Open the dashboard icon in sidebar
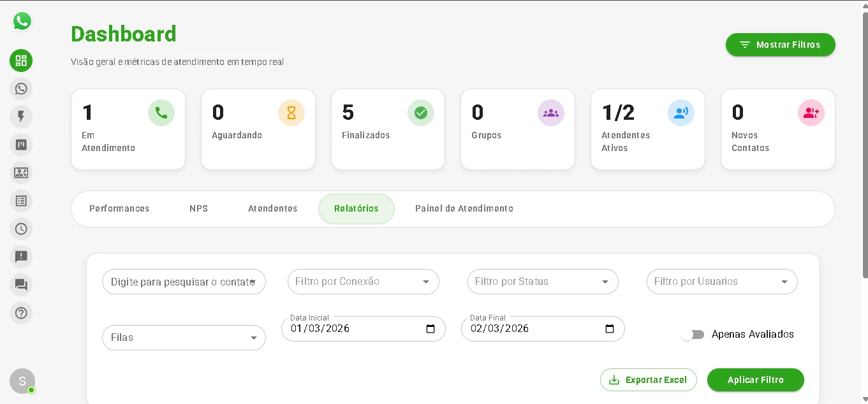Viewport: 868px width, 404px height. point(21,61)
